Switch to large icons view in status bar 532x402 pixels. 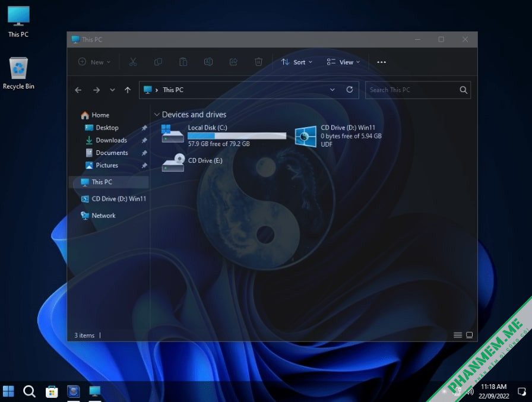(x=469, y=335)
